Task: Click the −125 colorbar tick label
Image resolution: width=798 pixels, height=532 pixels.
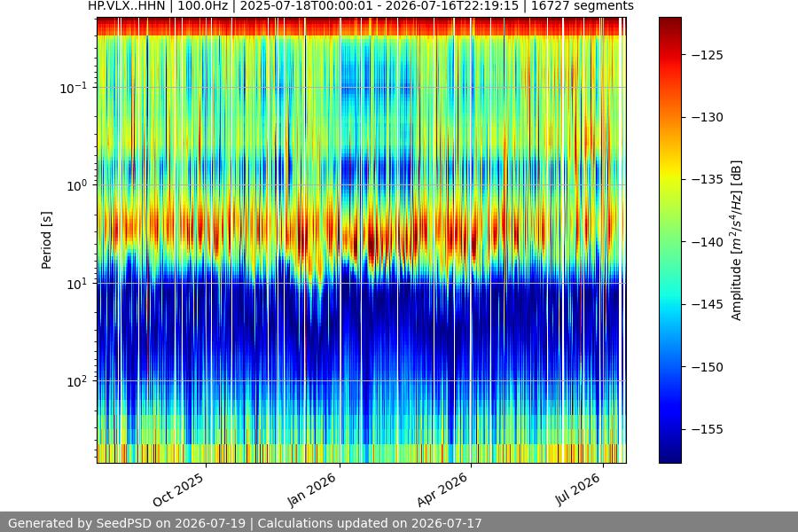Action: [708, 54]
